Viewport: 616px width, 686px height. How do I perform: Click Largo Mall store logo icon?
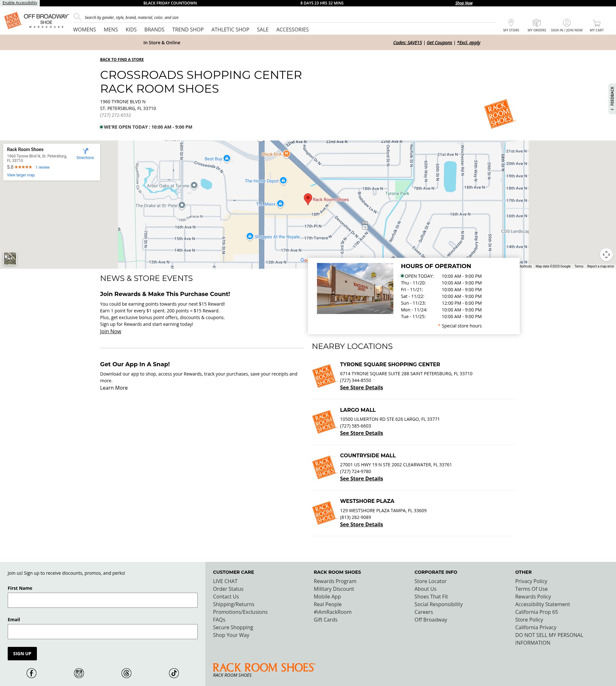click(324, 422)
